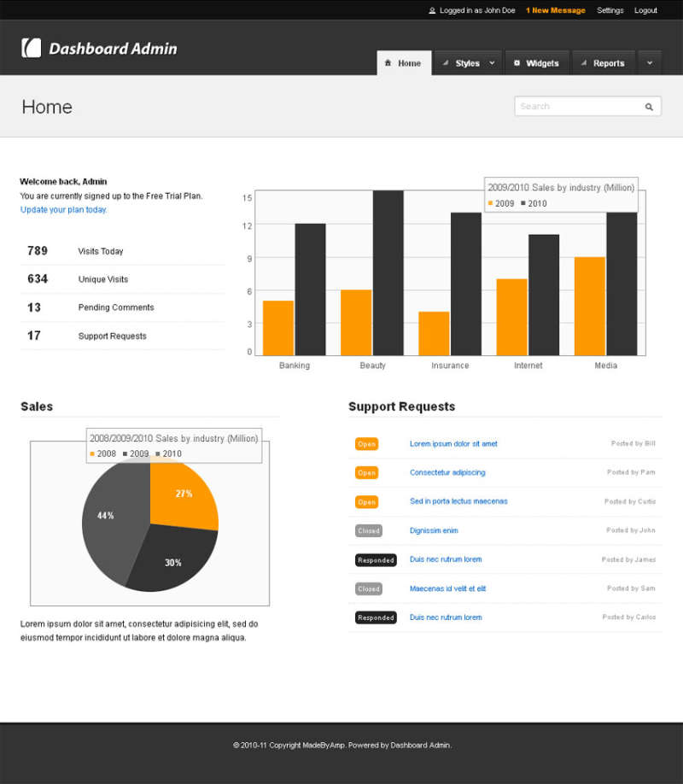683x784 pixels.
Task: Click the Dashboard Admin logo icon
Action: (31, 48)
